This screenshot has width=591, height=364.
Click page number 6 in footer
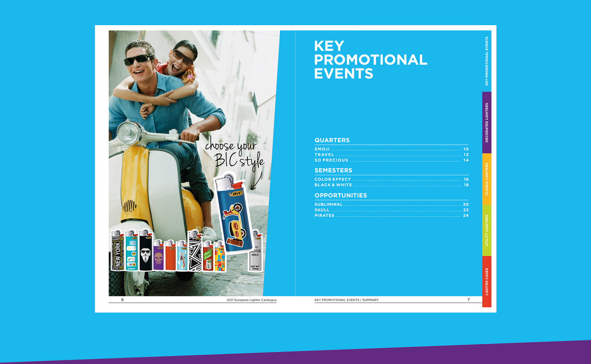pyautogui.click(x=123, y=300)
